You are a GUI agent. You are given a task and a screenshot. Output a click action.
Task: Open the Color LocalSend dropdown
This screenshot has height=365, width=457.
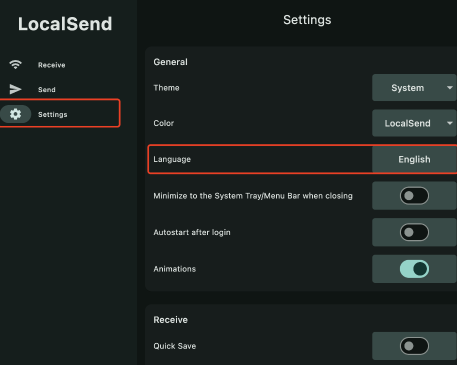pyautogui.click(x=414, y=123)
